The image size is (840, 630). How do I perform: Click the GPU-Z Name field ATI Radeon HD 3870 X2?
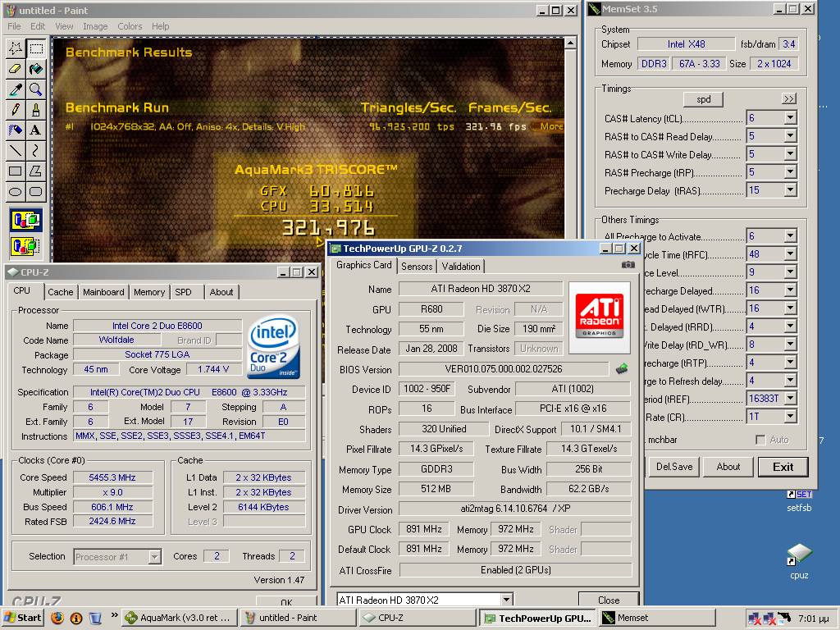point(481,289)
